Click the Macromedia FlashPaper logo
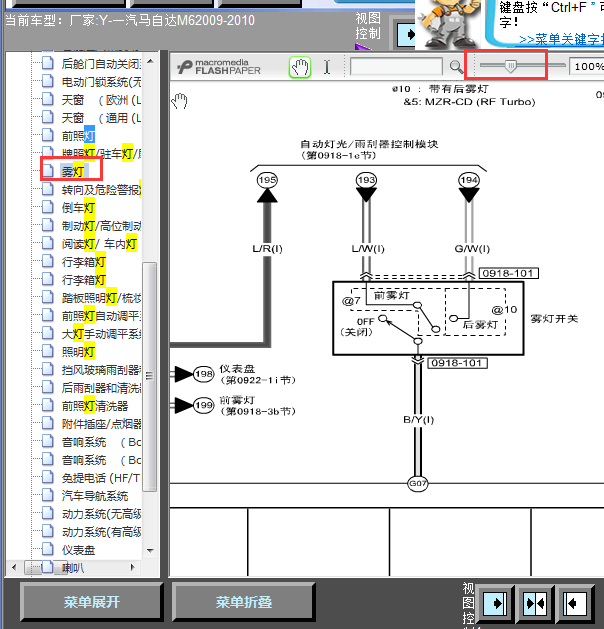 point(219,67)
